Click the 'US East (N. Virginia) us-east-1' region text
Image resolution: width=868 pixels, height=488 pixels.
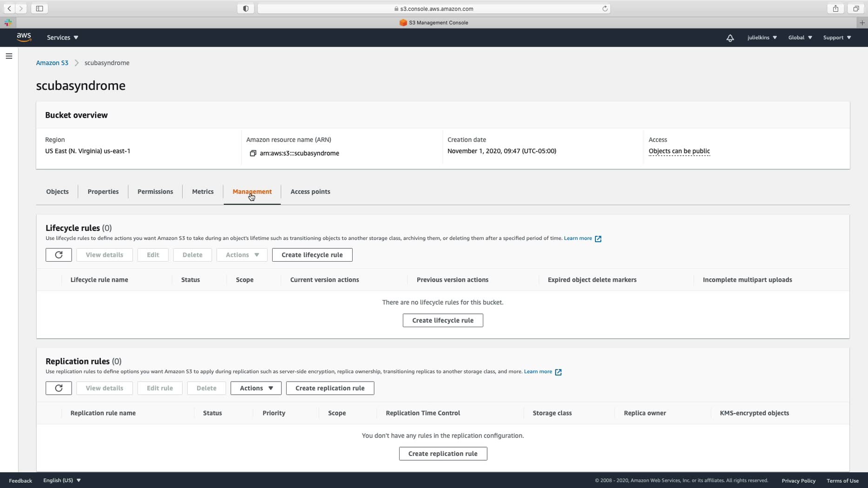click(x=87, y=151)
